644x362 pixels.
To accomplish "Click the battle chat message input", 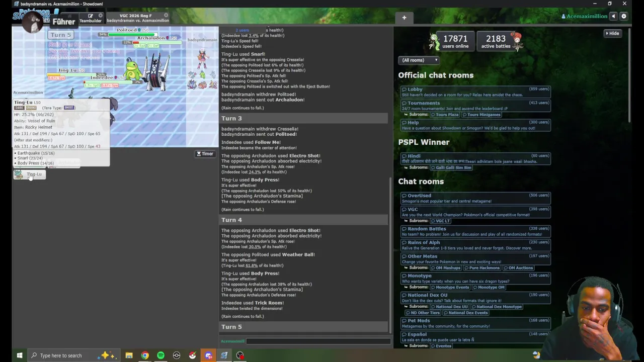I will pos(318,341).
